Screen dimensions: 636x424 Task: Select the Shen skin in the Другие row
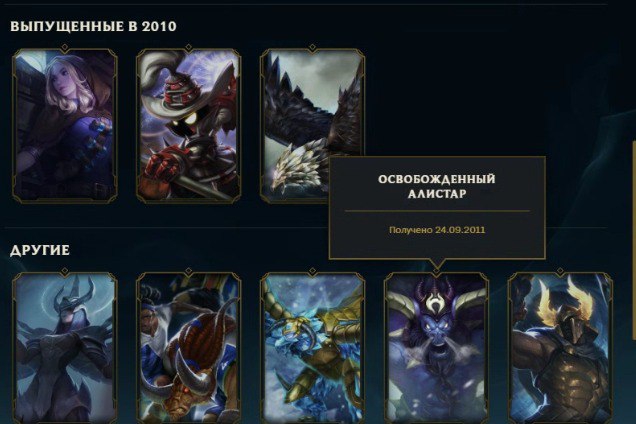pyautogui.click(x=65, y=348)
